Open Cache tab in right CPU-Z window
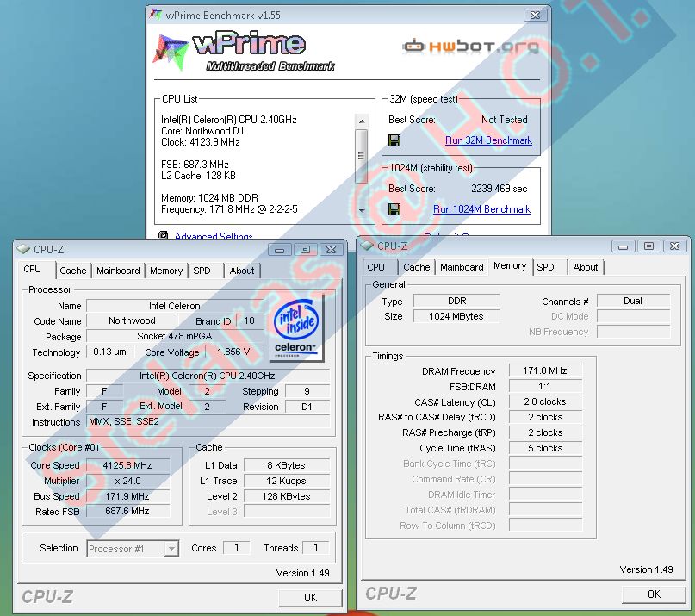Image resolution: width=695 pixels, height=616 pixels. [x=417, y=267]
